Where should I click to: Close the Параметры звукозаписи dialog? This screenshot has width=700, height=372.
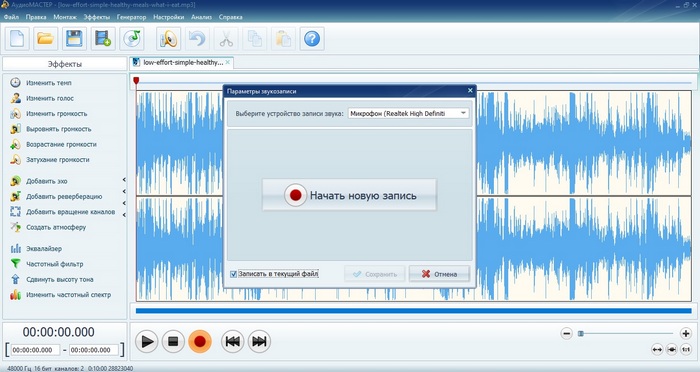[x=470, y=91]
